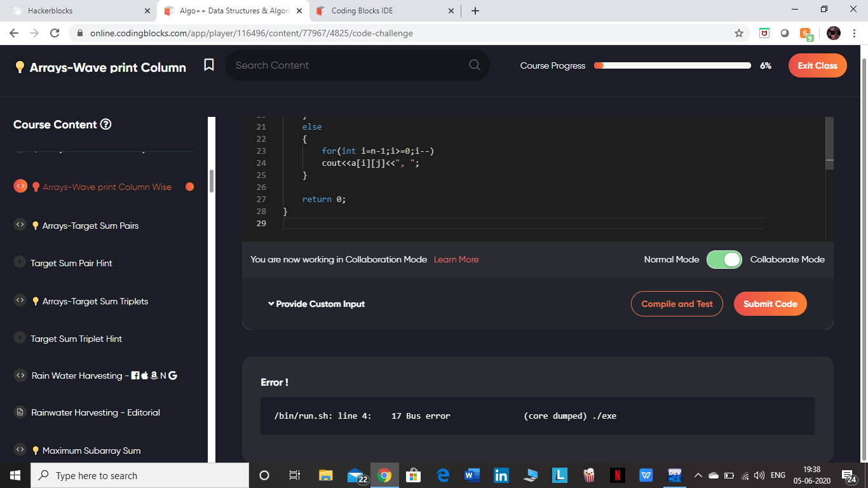
Task: Click browser back arrow
Action: (x=14, y=33)
